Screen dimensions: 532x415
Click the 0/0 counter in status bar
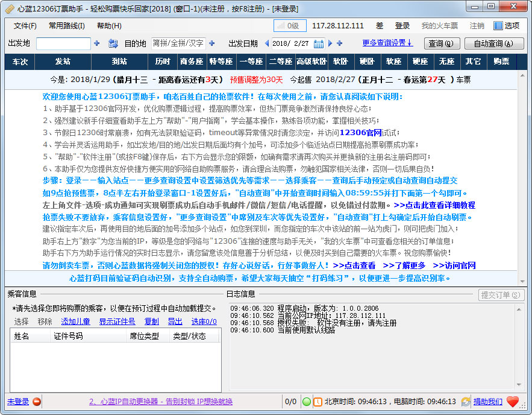[291, 402]
